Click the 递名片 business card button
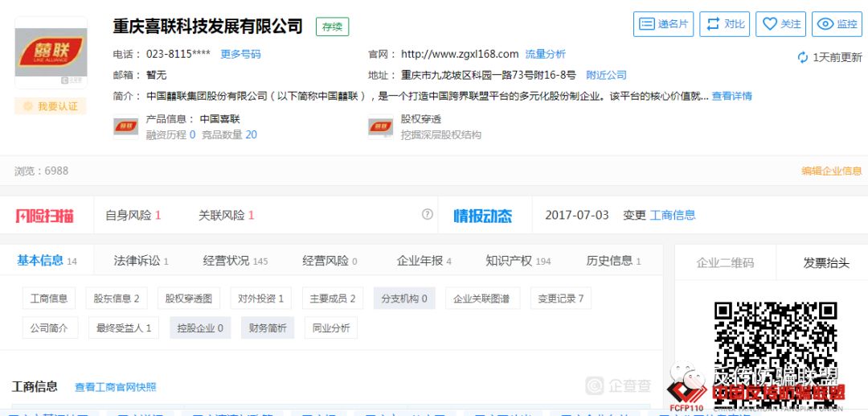The image size is (868, 416). click(x=663, y=24)
